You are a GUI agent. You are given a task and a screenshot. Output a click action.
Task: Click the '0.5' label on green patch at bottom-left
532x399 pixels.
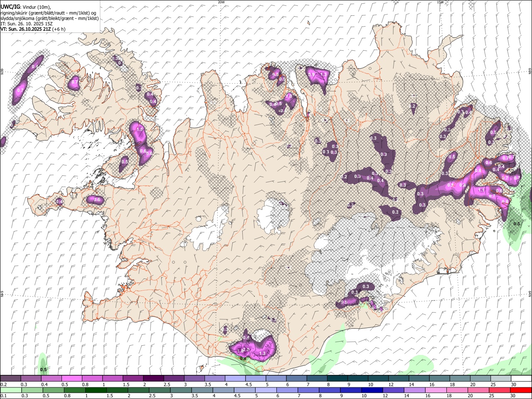pos(43,369)
